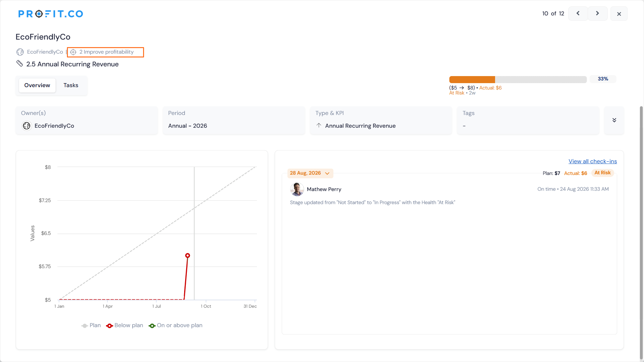Click the 'On time' check-in timestamp
The width and height of the screenshot is (644, 362).
click(x=573, y=189)
